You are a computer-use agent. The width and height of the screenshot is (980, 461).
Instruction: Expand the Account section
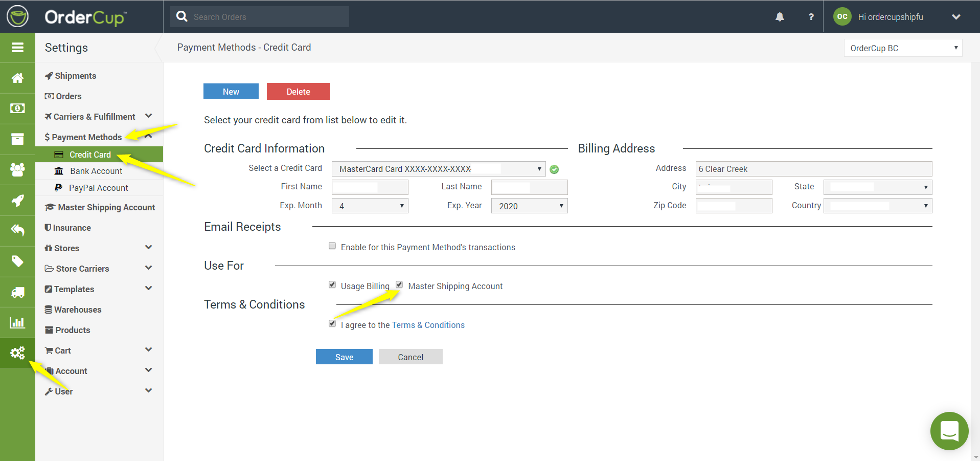coord(148,370)
